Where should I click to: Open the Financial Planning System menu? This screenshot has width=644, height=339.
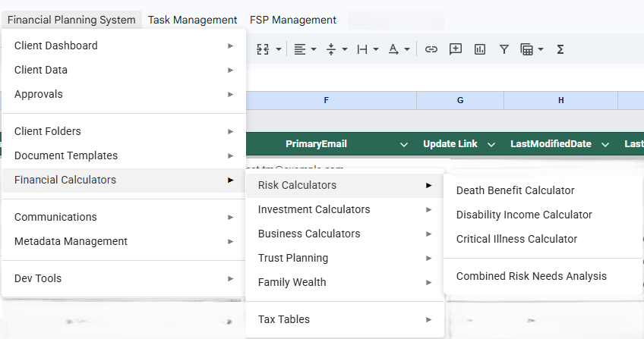click(71, 20)
